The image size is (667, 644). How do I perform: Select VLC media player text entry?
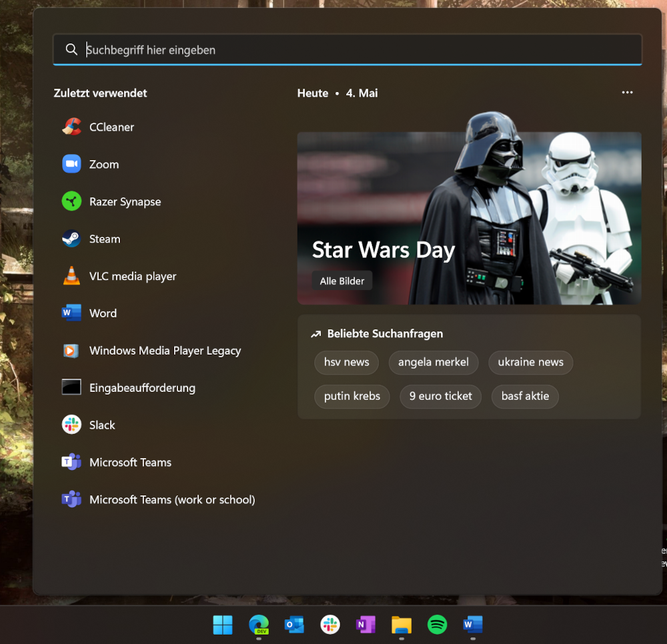coord(133,276)
